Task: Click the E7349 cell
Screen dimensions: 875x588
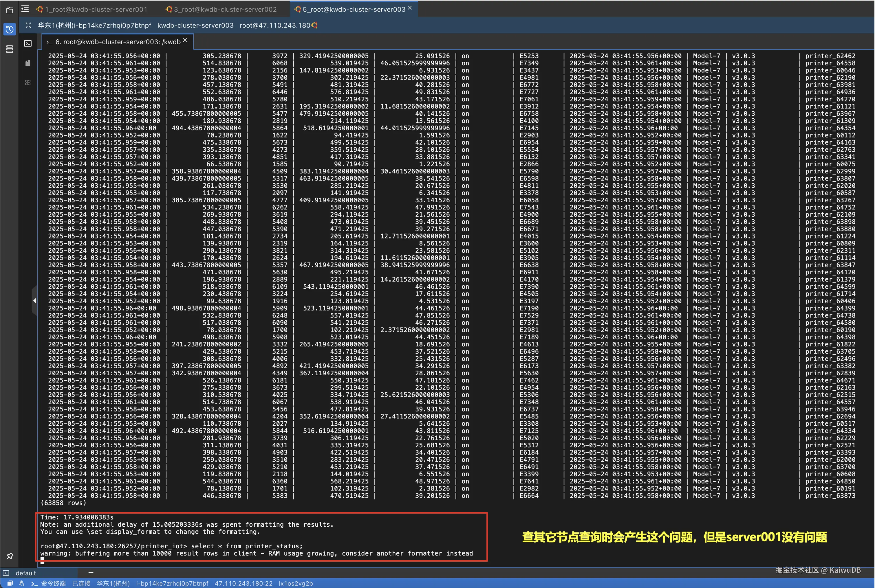Action: (x=529, y=63)
